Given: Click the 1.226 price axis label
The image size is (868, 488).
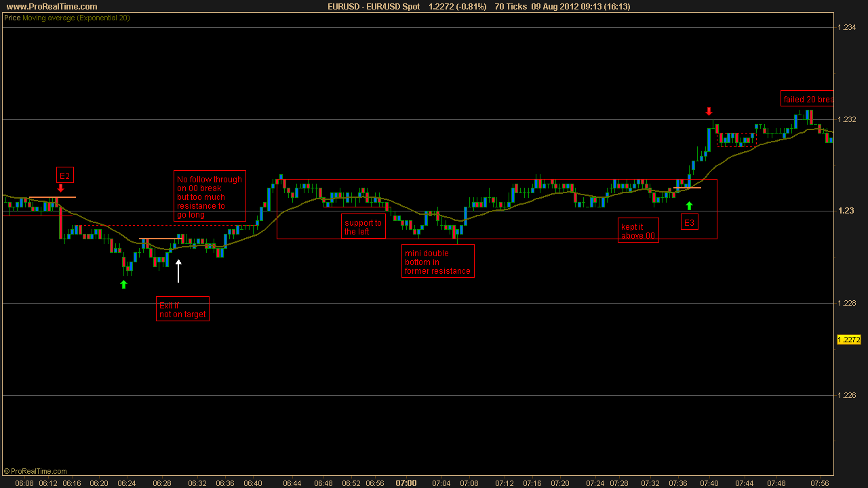Looking at the screenshot, I should pyautogui.click(x=847, y=395).
